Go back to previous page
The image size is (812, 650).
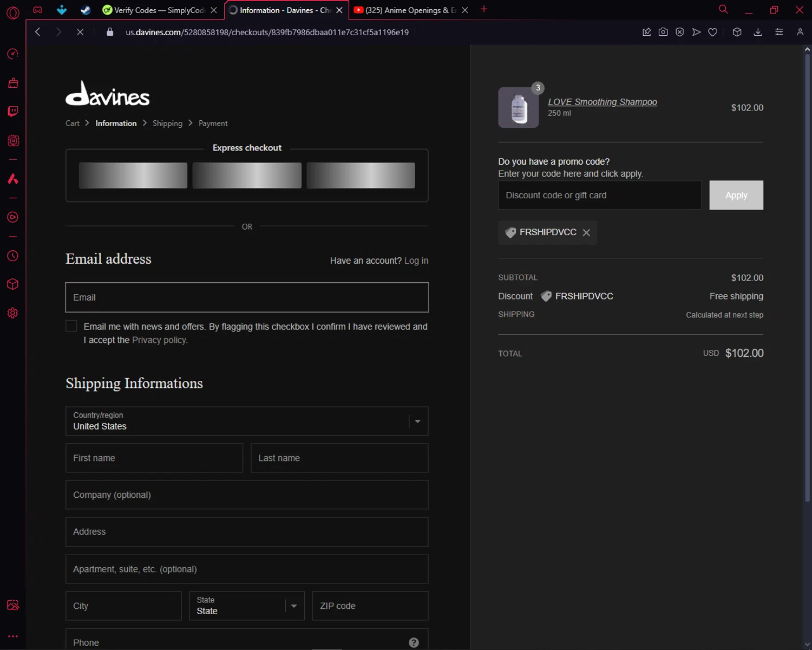click(x=37, y=32)
